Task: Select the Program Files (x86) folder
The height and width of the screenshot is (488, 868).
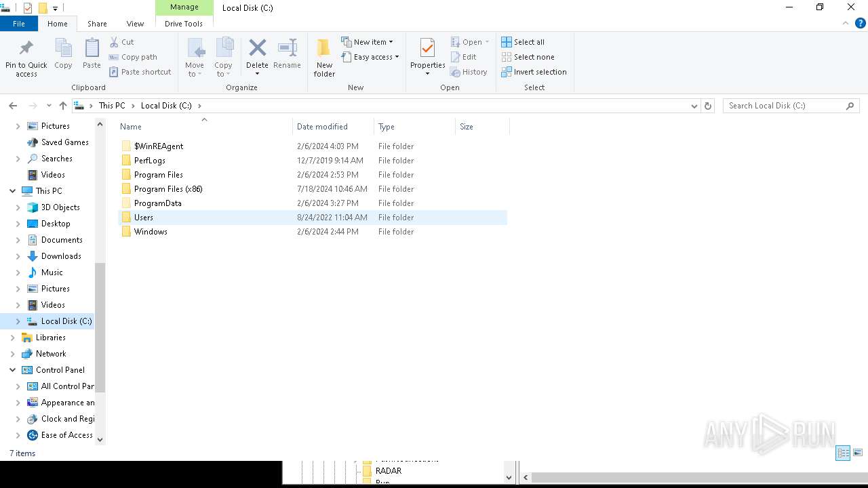Action: (312, 189)
